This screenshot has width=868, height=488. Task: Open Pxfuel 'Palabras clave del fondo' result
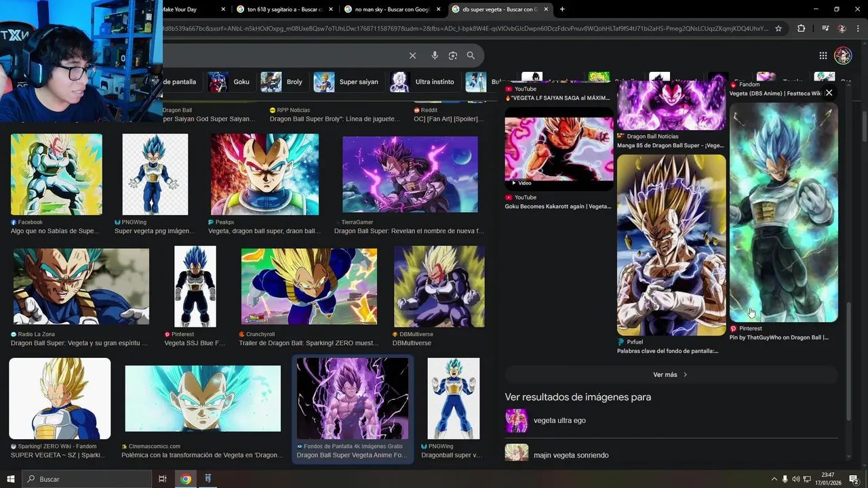pos(668,351)
